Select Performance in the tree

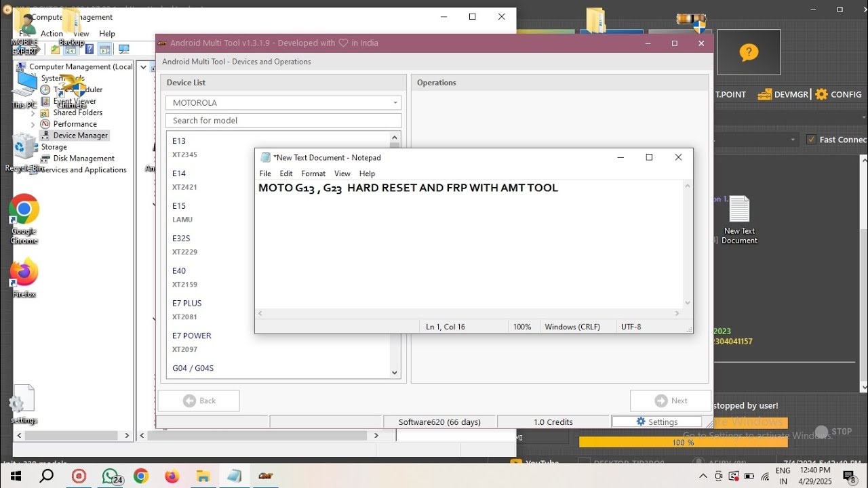point(75,124)
